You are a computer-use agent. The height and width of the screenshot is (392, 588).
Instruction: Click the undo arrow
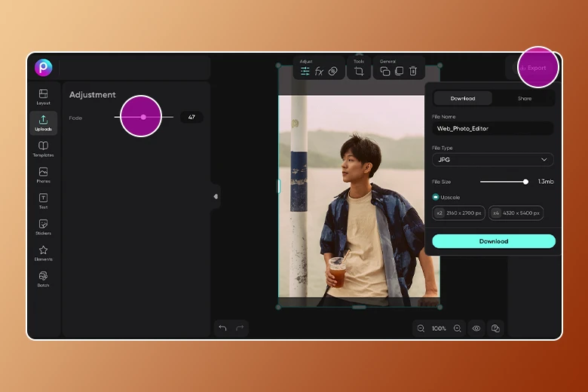[x=222, y=328]
